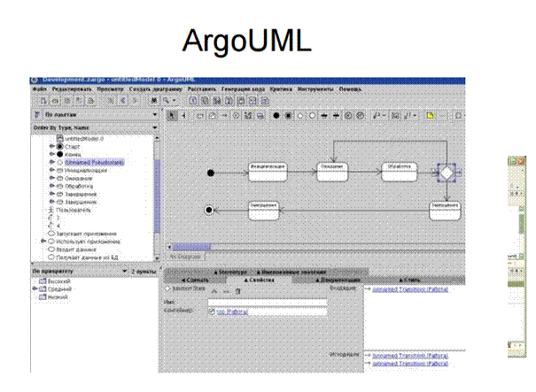Image resolution: width=536 pixels, height=392 pixels.
Task: Open the По пакетам perspective dropdown
Action: tap(155, 114)
